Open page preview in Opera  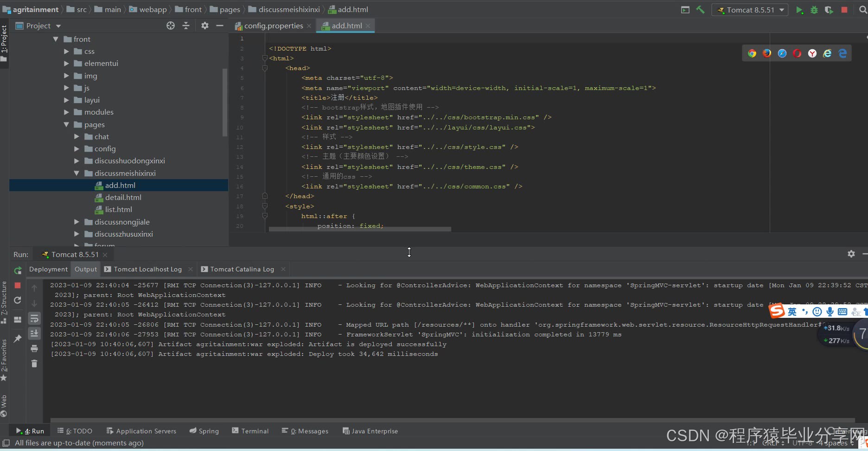(x=797, y=53)
